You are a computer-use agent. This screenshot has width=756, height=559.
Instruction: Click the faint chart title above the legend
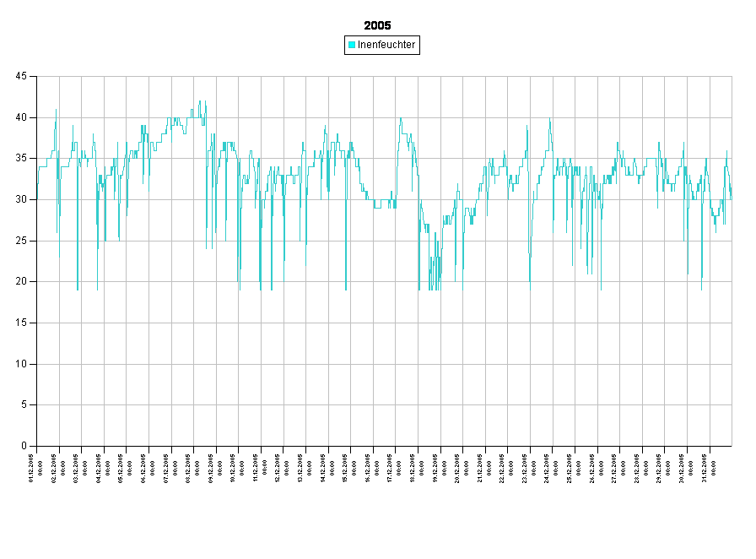tap(377, 25)
